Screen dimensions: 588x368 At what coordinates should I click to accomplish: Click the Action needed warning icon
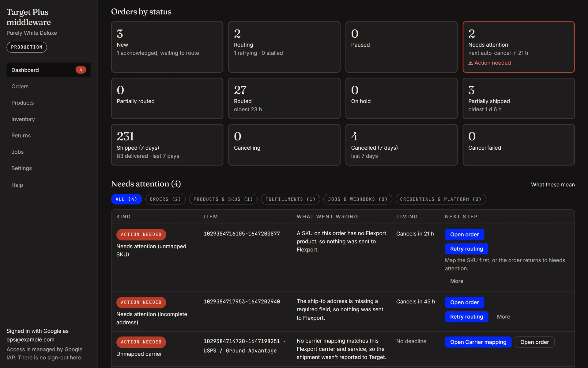click(x=470, y=63)
